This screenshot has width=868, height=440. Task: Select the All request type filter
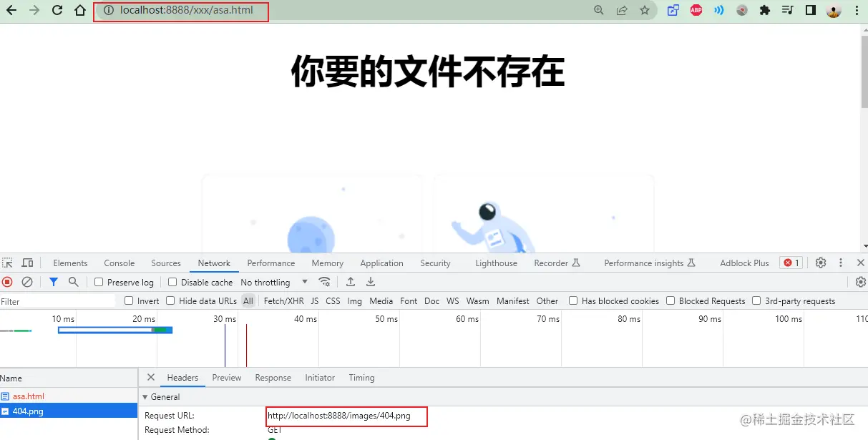[248, 301]
